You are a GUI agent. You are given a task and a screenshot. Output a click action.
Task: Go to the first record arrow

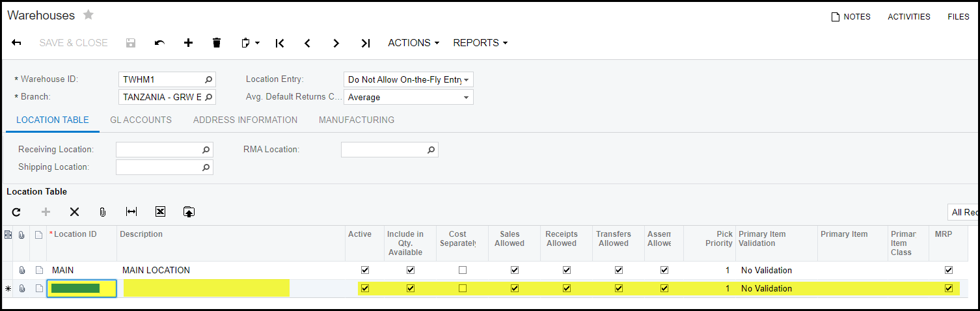coord(280,43)
